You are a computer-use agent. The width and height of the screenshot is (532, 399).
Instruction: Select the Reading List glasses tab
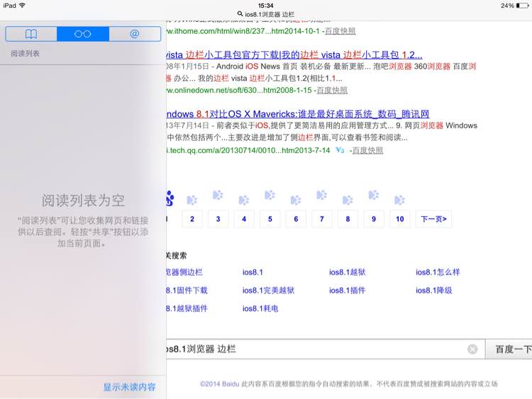point(83,34)
